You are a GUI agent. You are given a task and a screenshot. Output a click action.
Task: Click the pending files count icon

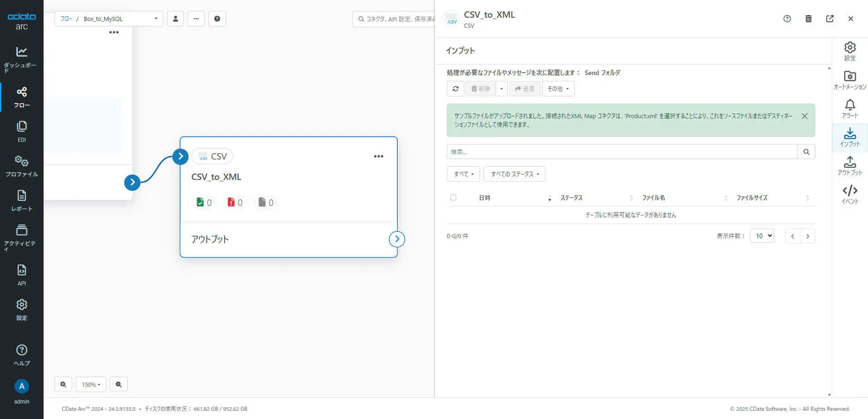click(x=262, y=202)
